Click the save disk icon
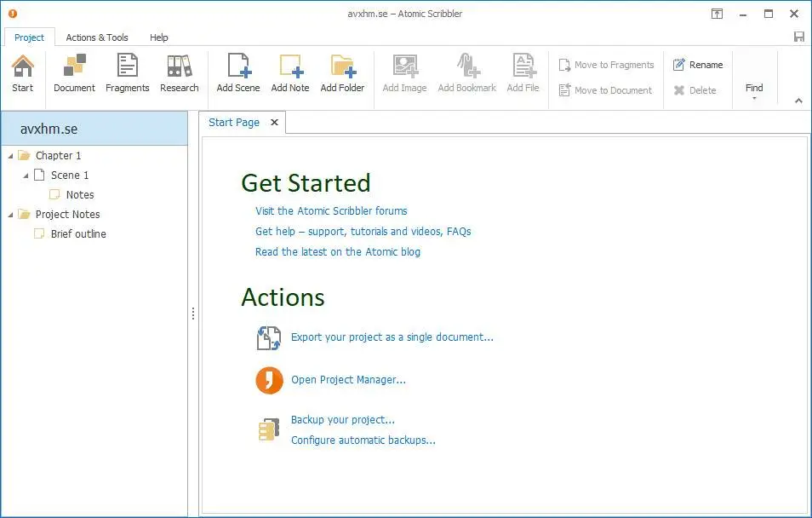This screenshot has width=812, height=518. pos(799,37)
